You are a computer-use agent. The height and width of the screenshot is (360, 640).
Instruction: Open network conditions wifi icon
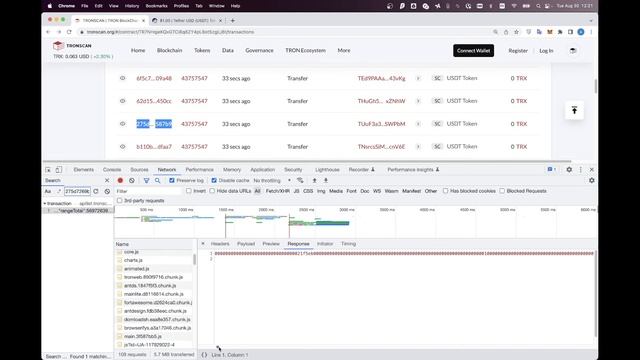300,180
